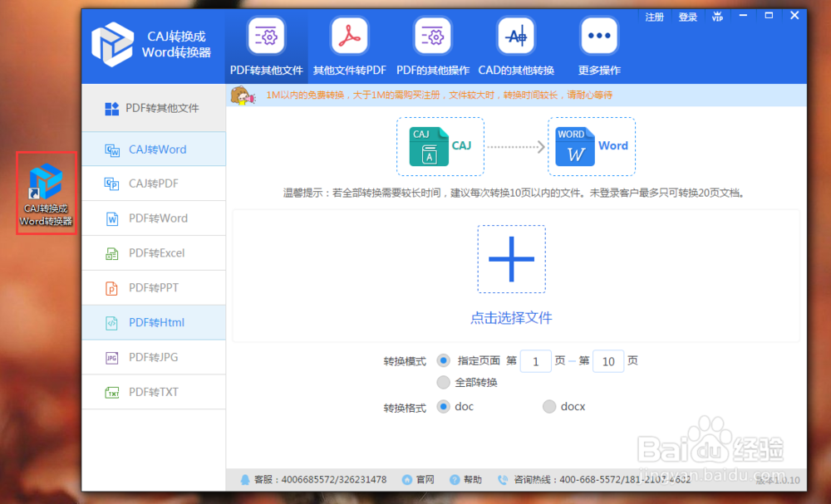Click the Word target file icon
This screenshot has height=504, width=831.
(x=575, y=147)
